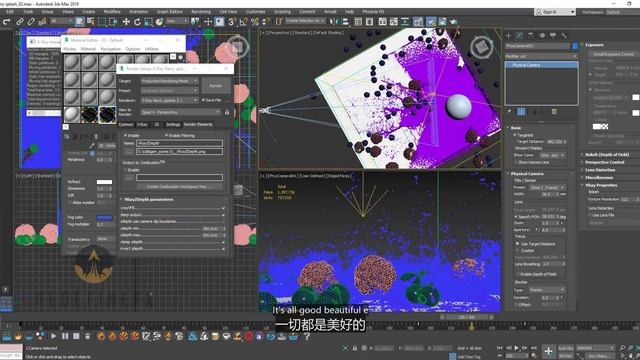
Task: Click the render element Name field
Action: coord(180,143)
